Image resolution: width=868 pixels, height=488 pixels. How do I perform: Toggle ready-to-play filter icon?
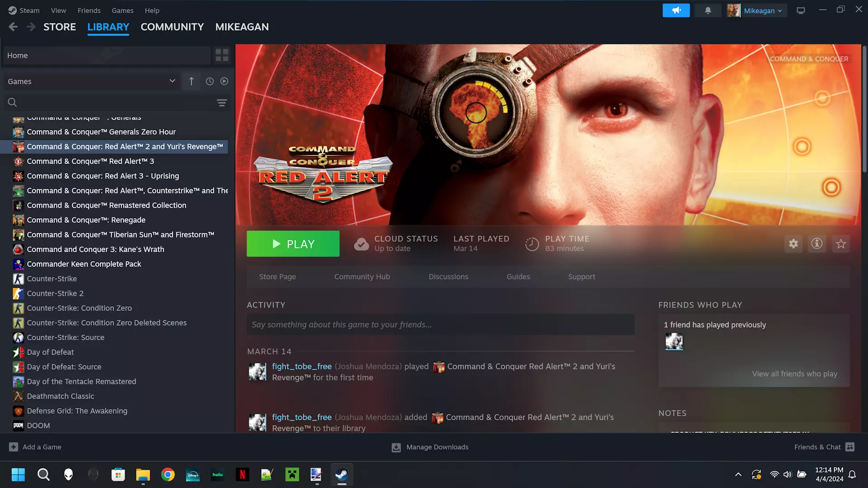[x=224, y=81]
